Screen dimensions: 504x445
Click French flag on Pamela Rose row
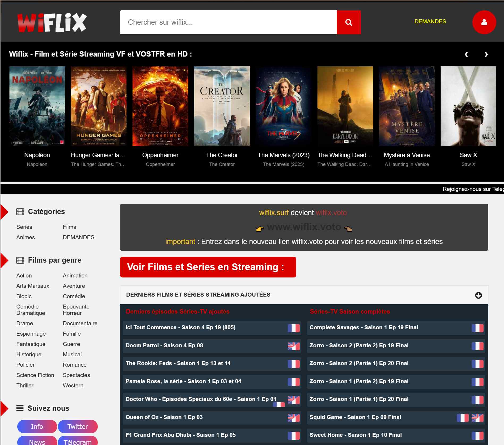pos(294,382)
